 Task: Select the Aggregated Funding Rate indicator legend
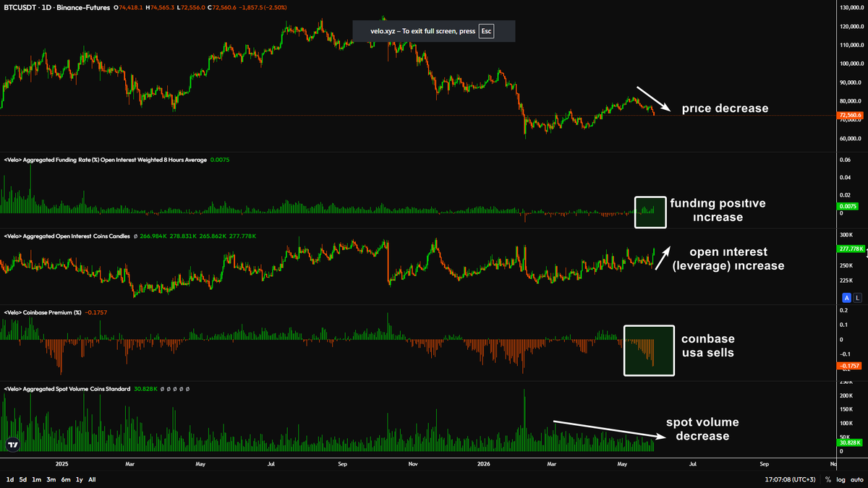pos(106,159)
